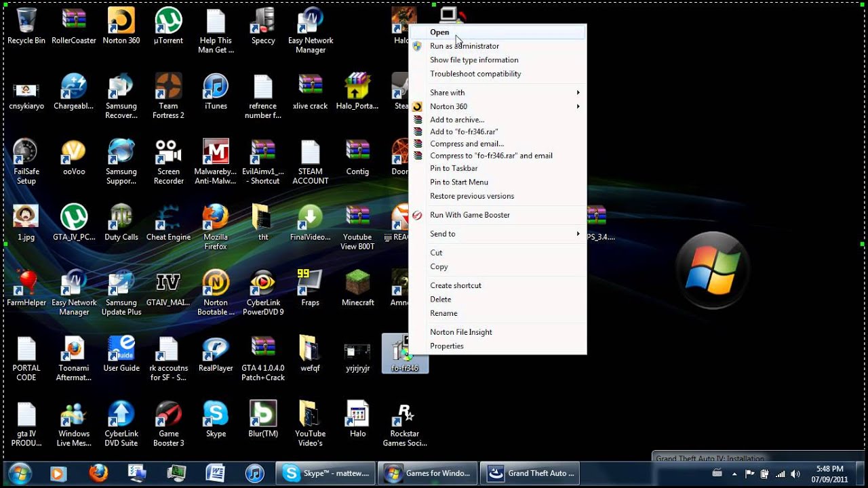Select the Fraps desktop icon
This screenshot has width=868, height=488.
coord(311,289)
